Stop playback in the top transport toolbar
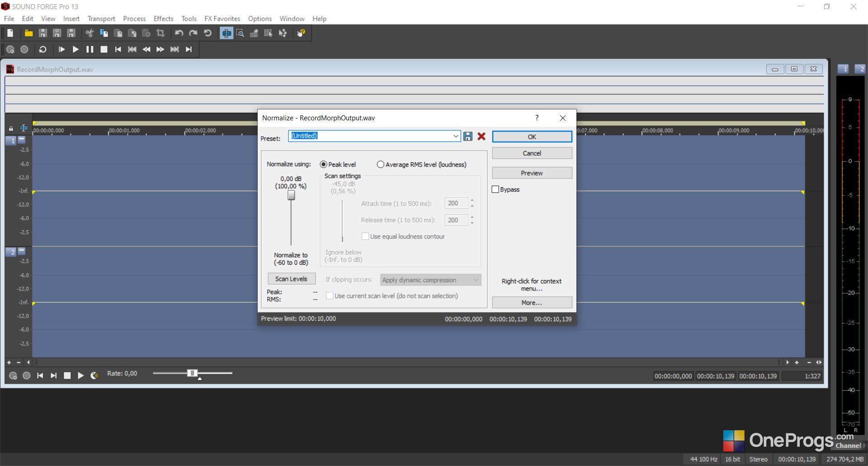 tap(104, 49)
